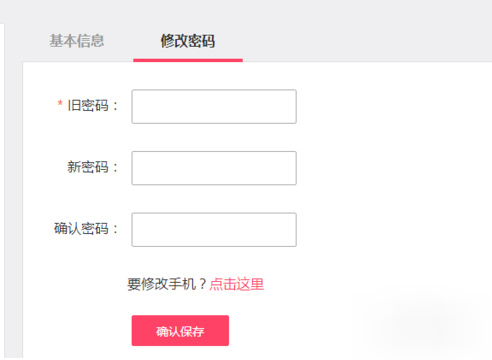Save the password with the pink button
Viewport: 492px width, 360px height.
(180, 331)
